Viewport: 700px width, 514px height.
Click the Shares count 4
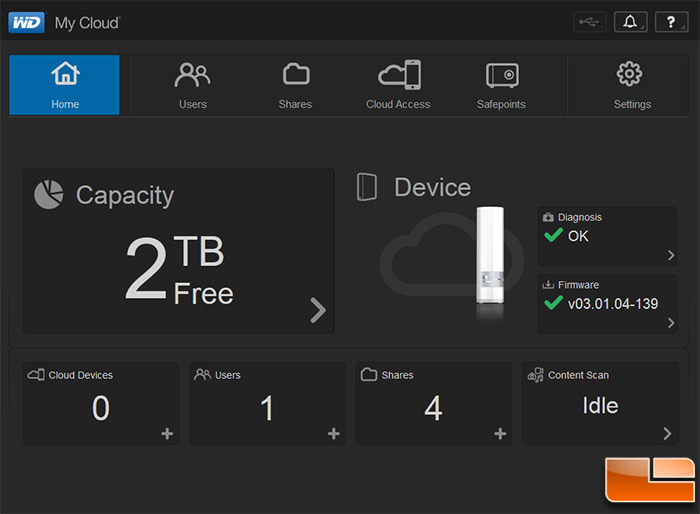coord(433,408)
